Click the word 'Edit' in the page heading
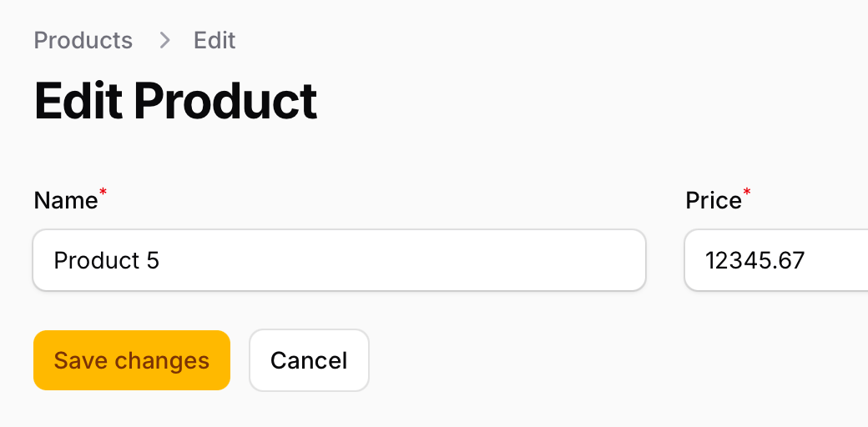868x427 pixels. click(78, 101)
